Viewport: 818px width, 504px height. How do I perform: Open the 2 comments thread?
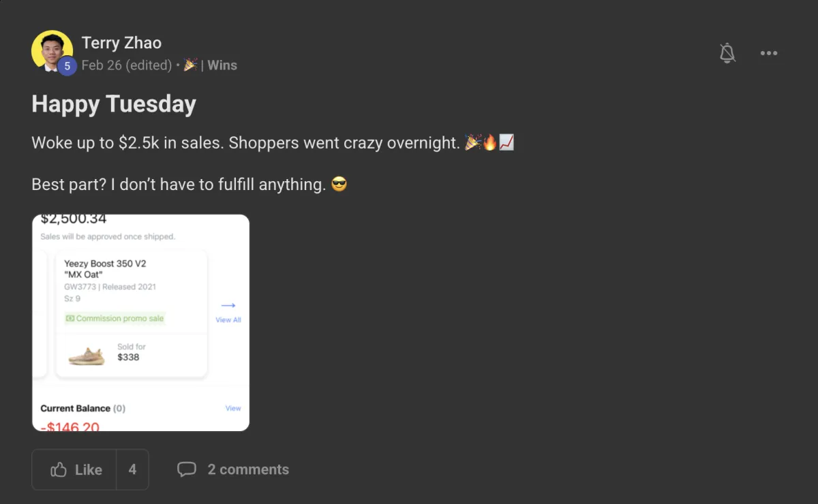coord(233,469)
